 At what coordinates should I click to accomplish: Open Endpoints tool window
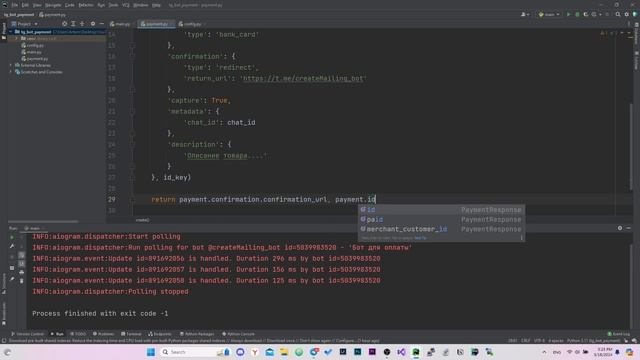[160, 334]
